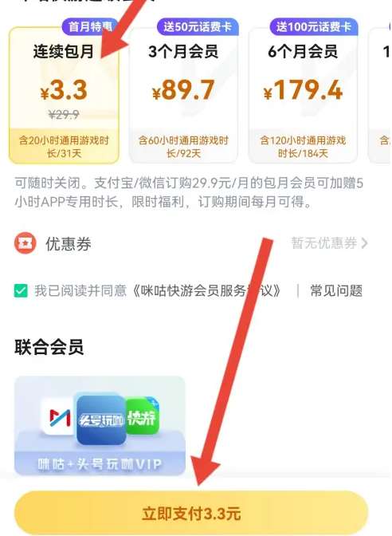The height and width of the screenshot is (536, 392).
Task: Click the 送100元话费卡 badge
Action: pos(313,26)
